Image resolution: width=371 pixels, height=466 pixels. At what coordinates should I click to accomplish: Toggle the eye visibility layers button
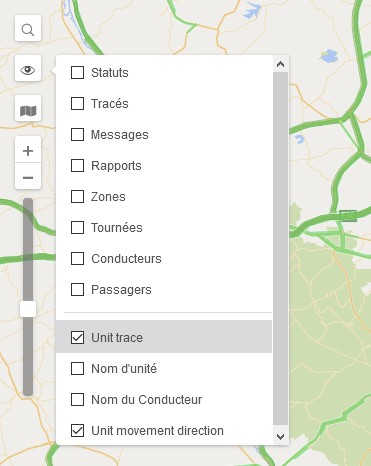coord(28,68)
